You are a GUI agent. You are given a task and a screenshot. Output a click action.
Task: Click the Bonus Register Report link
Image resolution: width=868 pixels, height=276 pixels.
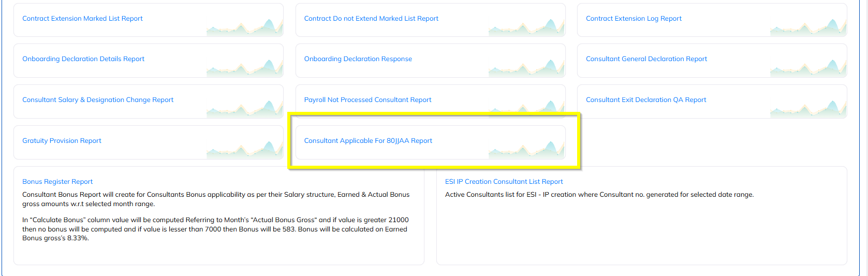click(x=57, y=182)
